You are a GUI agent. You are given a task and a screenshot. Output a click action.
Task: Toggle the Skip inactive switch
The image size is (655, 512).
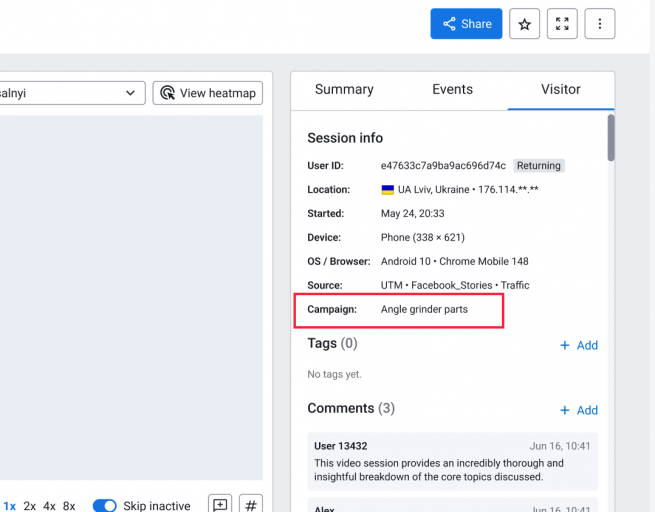(104, 506)
